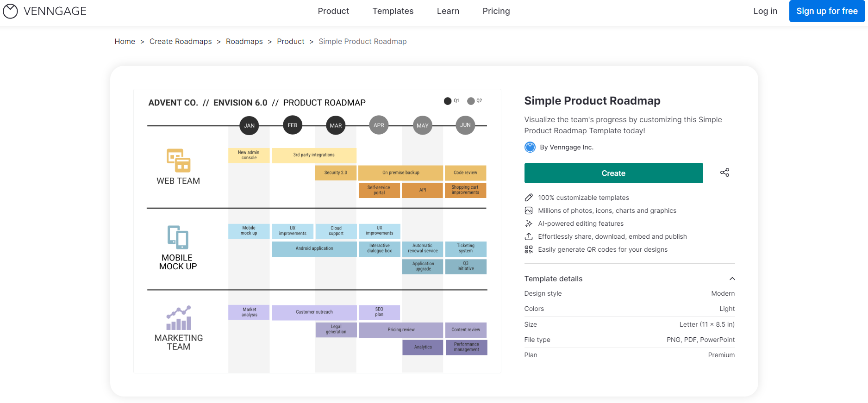Click the 'Performance management' roadmap bar
The height and width of the screenshot is (403, 868).
(466, 347)
